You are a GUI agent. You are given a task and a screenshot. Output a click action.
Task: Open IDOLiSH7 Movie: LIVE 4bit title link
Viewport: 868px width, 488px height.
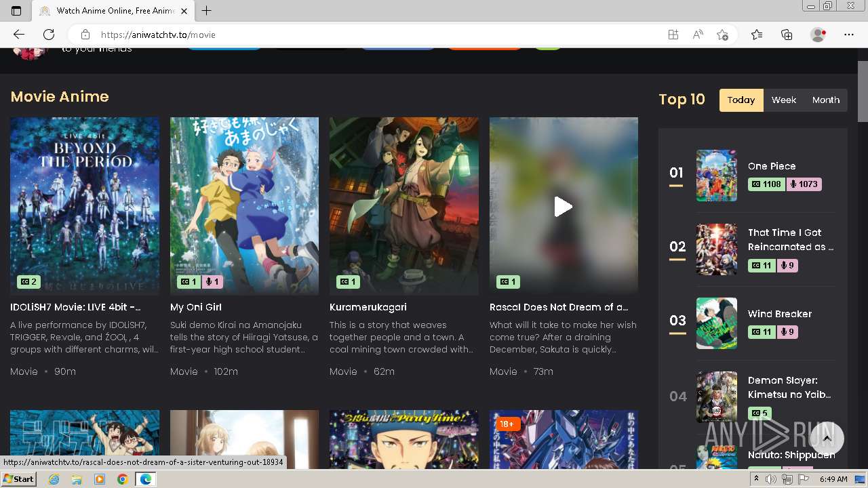pos(76,307)
